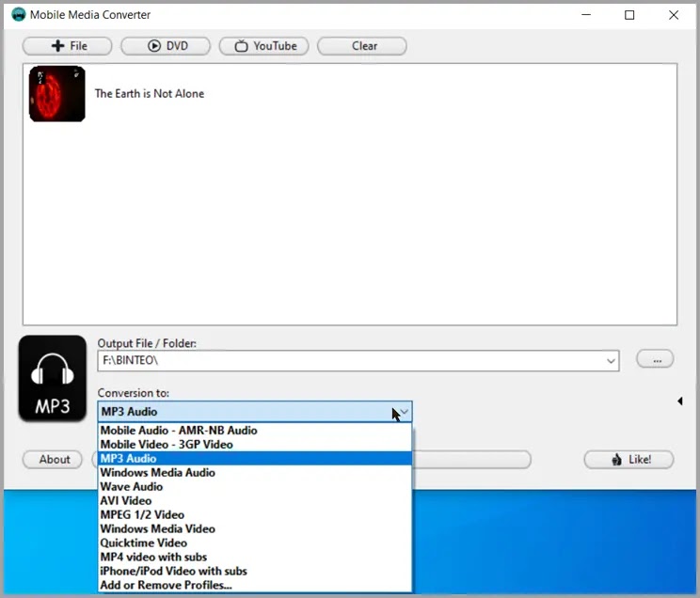Click the MP3 headphones profile icon
The image size is (700, 598).
pyautogui.click(x=53, y=378)
